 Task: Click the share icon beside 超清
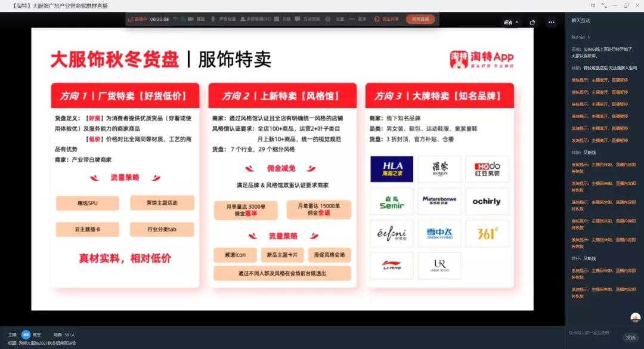tap(532, 23)
